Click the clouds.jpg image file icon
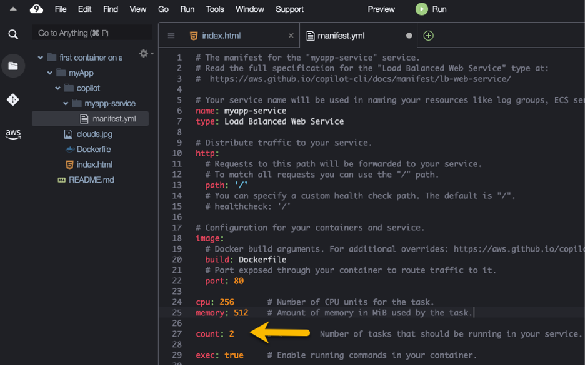 coord(68,134)
